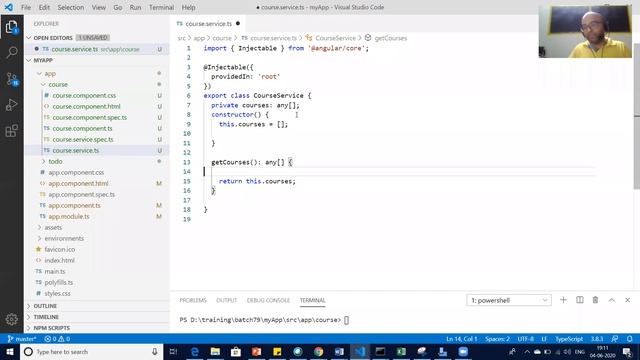Screen dimensions: 640x360
Task: Click CourseService in breadcrumb
Action: [x=335, y=38]
